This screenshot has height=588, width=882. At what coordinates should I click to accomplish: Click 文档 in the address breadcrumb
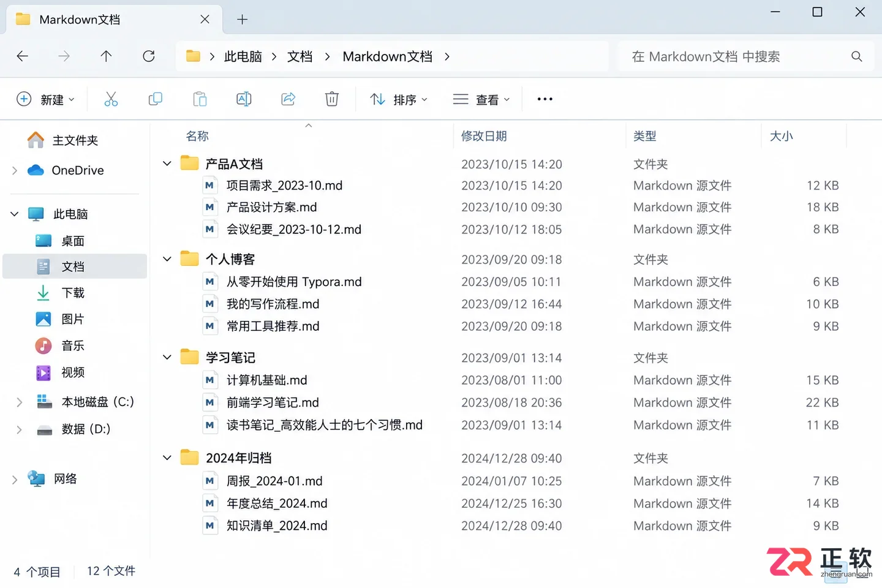[x=300, y=56]
